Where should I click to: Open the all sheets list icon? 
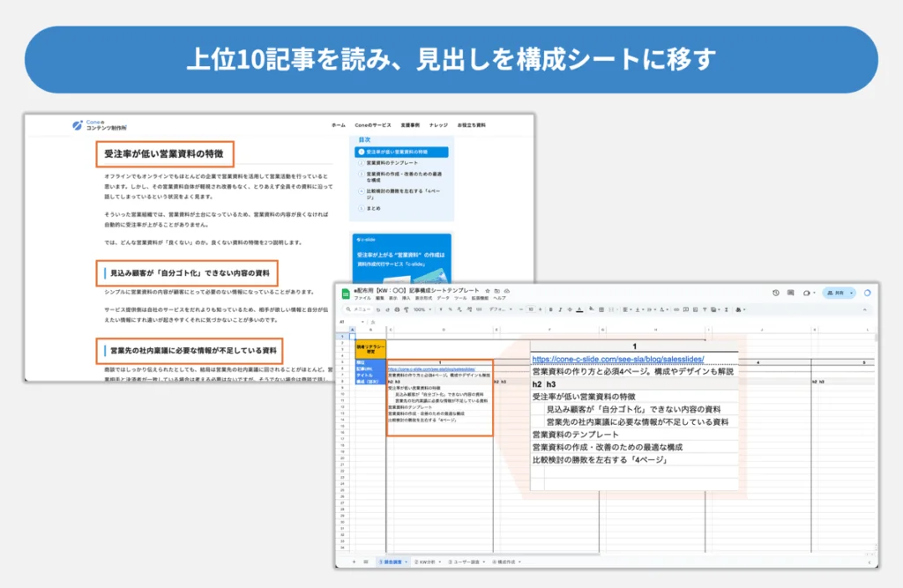tap(366, 561)
